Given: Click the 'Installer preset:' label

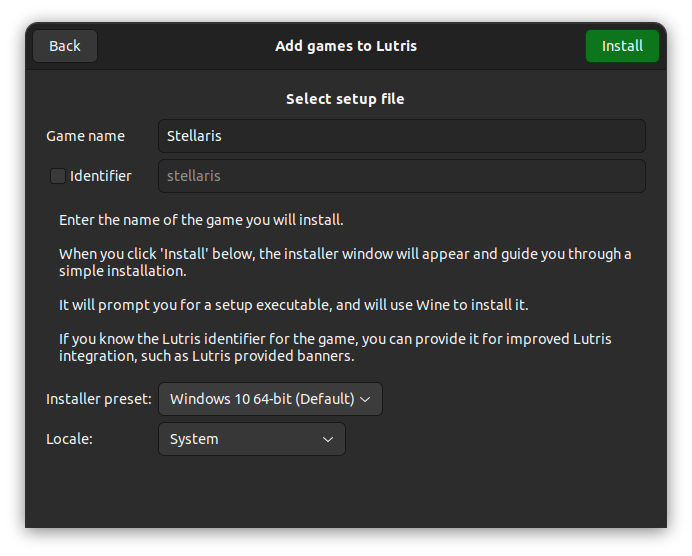Looking at the screenshot, I should tap(99, 399).
